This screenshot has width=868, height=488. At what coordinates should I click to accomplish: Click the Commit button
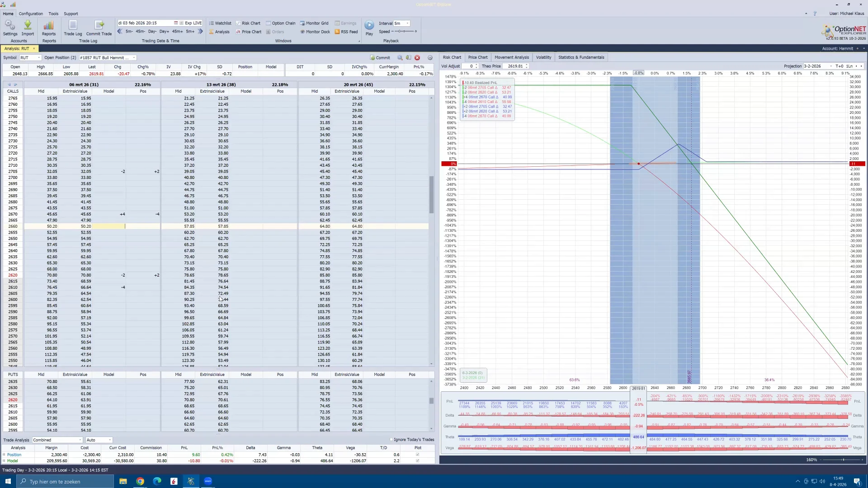click(380, 58)
